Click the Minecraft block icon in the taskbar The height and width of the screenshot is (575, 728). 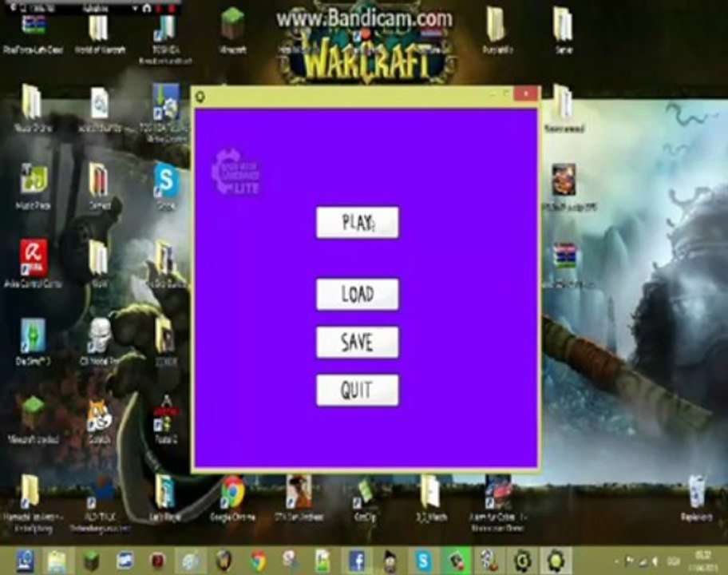tap(91, 561)
